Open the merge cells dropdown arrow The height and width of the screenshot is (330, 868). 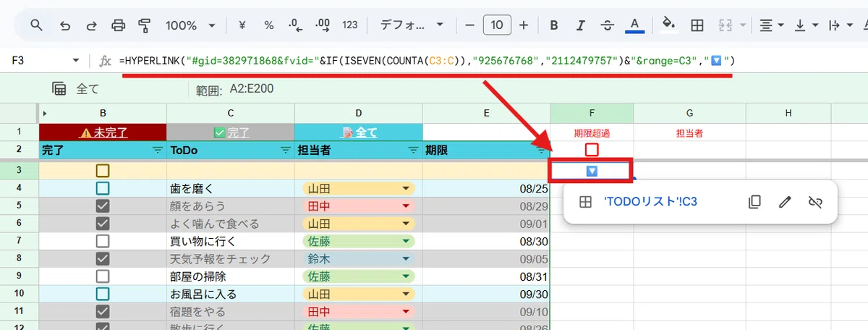744,25
